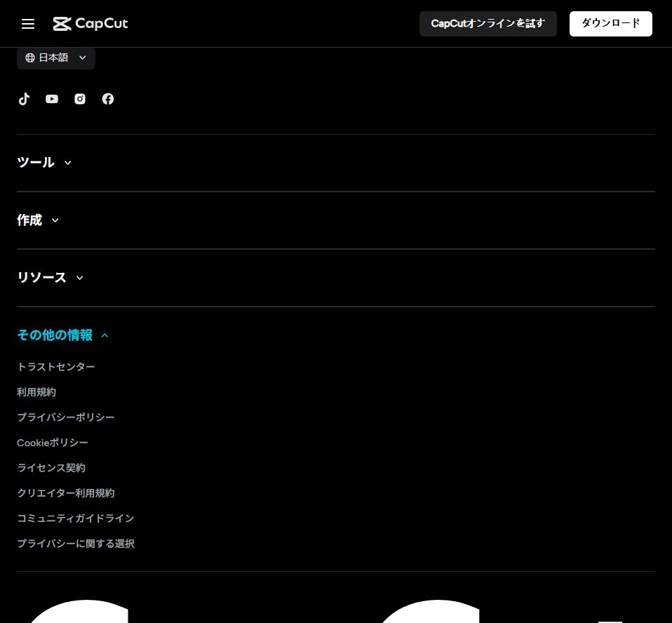Click CapCutオンラインを試す button
Screen dimensions: 672x623
[488, 24]
